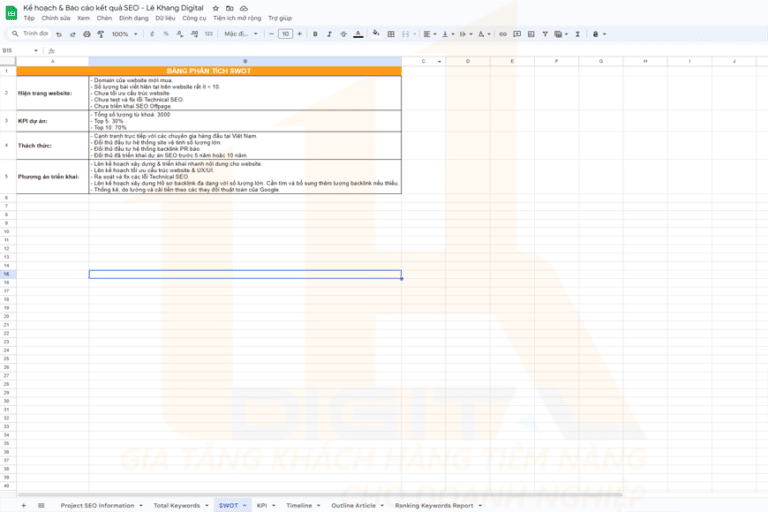Open the sheet protection lock dropdown
The height and width of the screenshot is (512, 768).
point(599,34)
